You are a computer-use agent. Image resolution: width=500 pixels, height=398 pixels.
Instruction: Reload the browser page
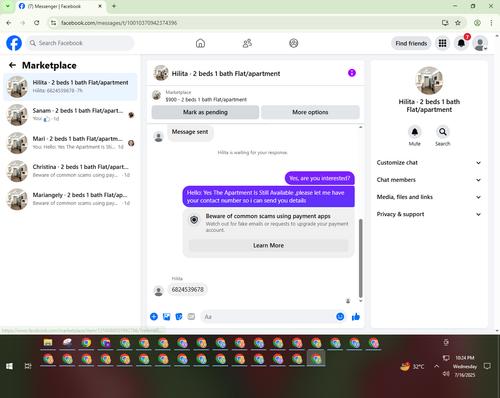pyautogui.click(x=37, y=23)
